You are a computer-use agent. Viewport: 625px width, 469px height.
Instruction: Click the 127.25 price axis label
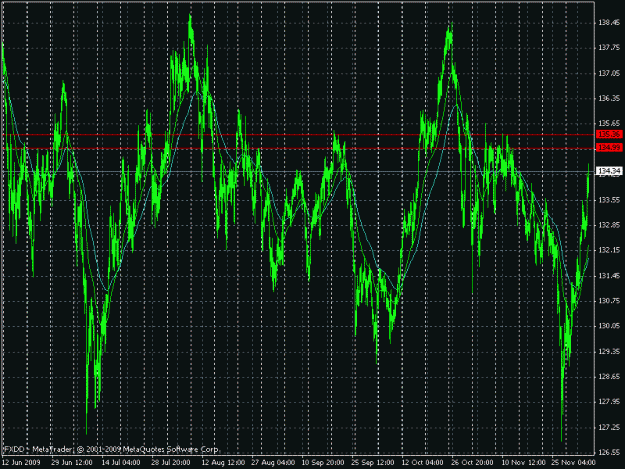point(609,427)
